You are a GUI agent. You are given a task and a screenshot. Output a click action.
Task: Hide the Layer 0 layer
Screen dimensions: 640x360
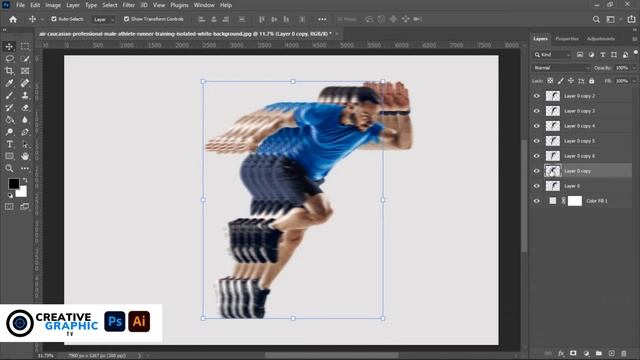point(536,186)
